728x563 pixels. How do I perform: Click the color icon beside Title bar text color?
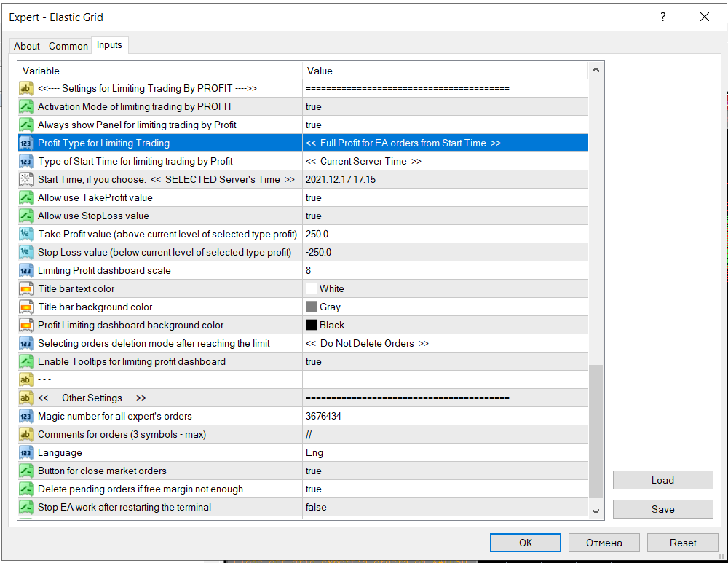click(x=25, y=288)
